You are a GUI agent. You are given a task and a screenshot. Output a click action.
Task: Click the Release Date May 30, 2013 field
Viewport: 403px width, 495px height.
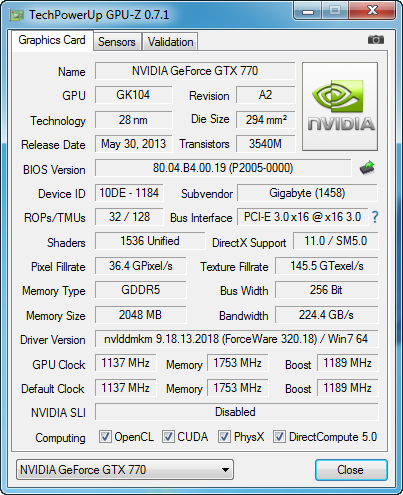click(133, 144)
